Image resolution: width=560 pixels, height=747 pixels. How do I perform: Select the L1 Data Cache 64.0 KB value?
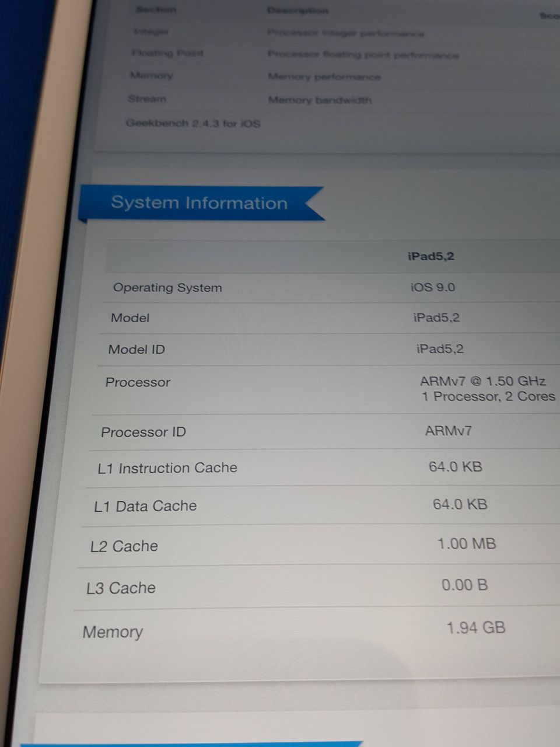pyautogui.click(x=460, y=504)
